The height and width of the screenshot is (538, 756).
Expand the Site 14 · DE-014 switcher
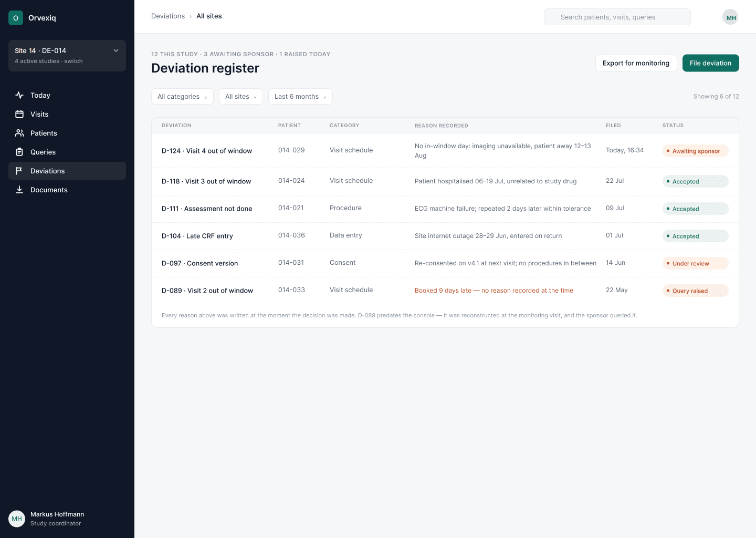tap(67, 56)
